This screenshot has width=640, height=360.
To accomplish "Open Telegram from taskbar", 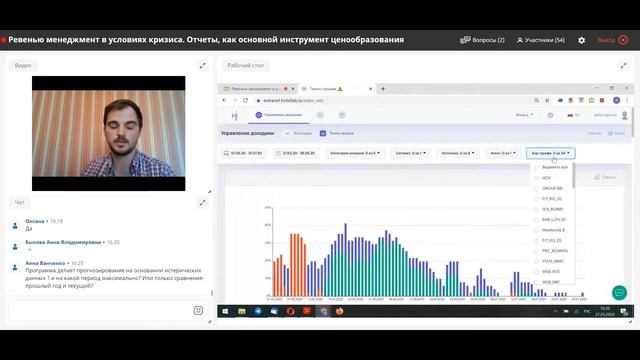I will (258, 311).
